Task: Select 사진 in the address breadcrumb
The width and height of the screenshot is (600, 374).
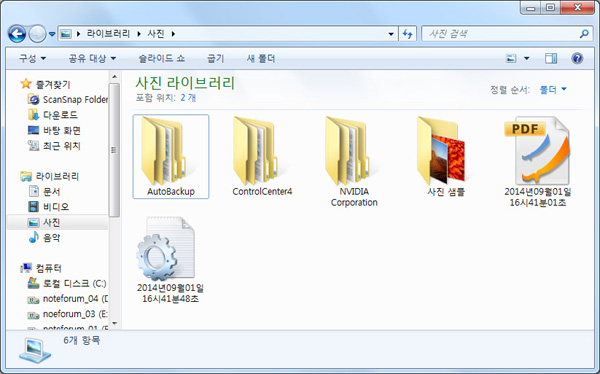Action: point(156,34)
